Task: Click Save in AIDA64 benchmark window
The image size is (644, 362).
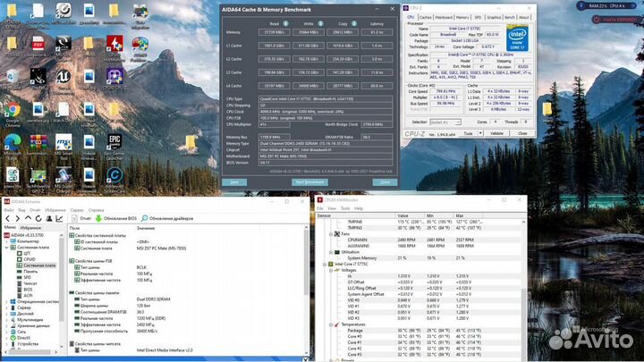Action: (x=234, y=181)
